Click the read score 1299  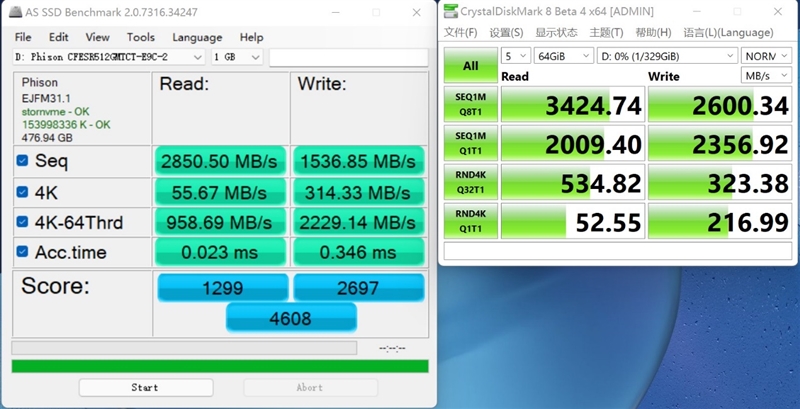click(223, 288)
